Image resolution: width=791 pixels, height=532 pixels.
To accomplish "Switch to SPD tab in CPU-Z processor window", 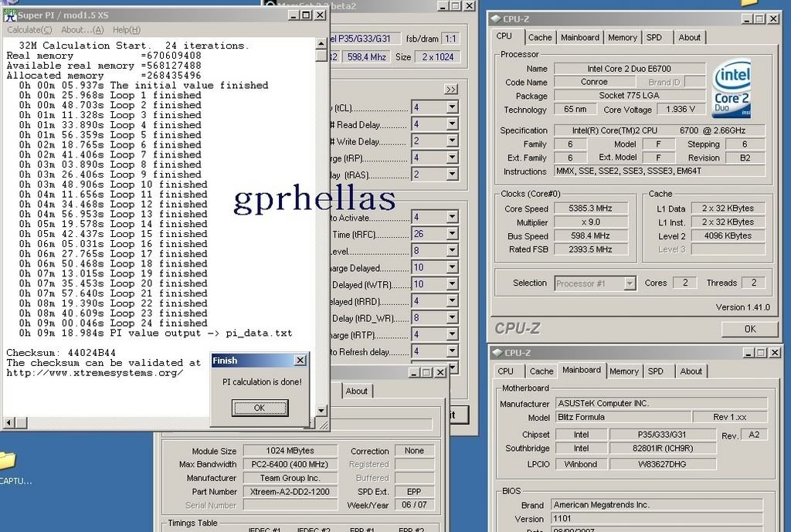I will pyautogui.click(x=654, y=37).
